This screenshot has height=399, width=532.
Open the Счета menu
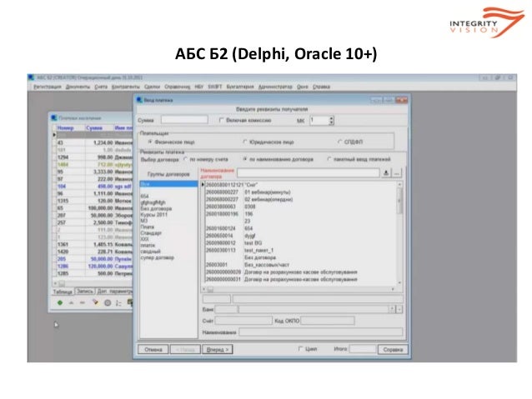point(101,87)
